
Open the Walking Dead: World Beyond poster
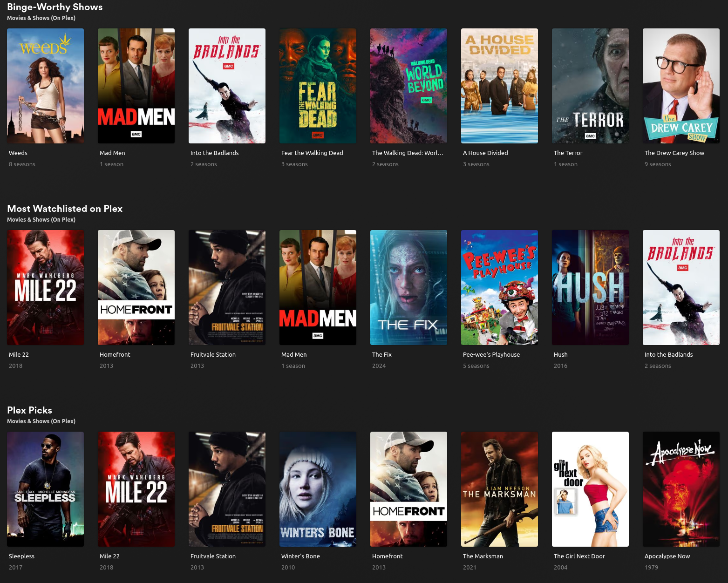point(408,86)
